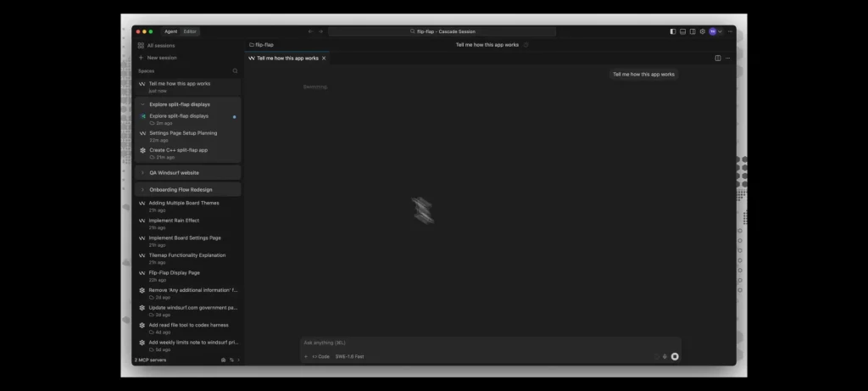Switch to the Editor mode tab
The width and height of the screenshot is (868, 391).
pyautogui.click(x=190, y=31)
